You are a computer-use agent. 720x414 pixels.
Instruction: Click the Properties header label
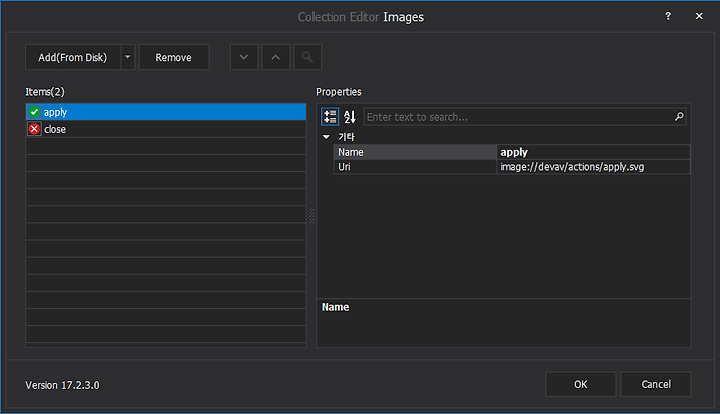(339, 92)
